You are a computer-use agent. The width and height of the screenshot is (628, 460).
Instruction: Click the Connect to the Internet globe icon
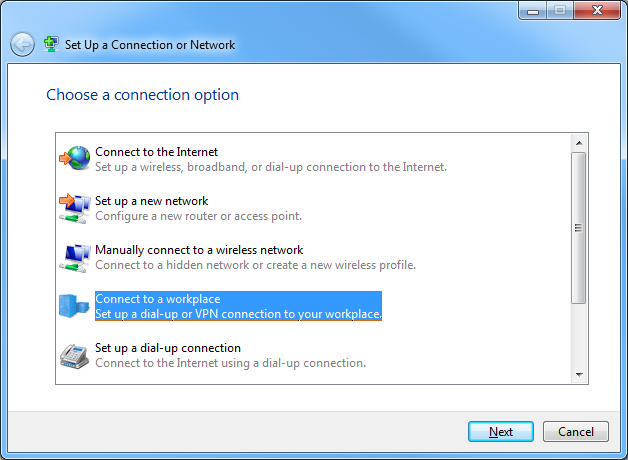pos(75,159)
